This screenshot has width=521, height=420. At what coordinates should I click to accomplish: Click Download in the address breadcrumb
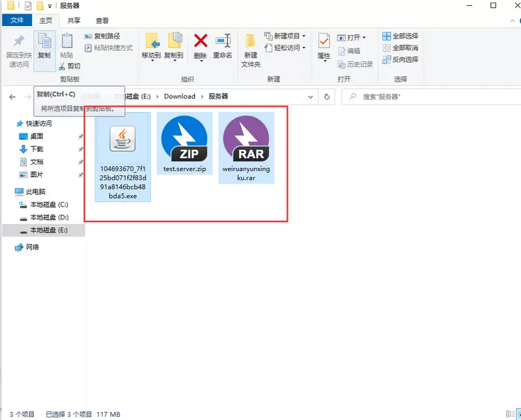pos(180,96)
